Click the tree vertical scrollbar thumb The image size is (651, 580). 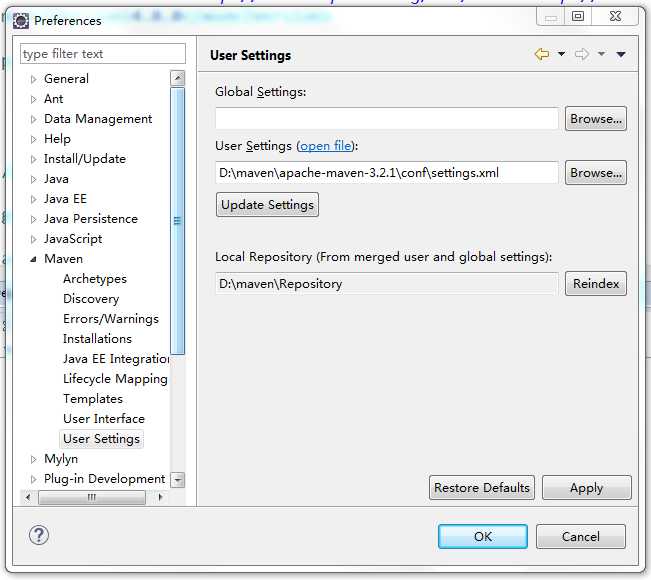coord(178,221)
